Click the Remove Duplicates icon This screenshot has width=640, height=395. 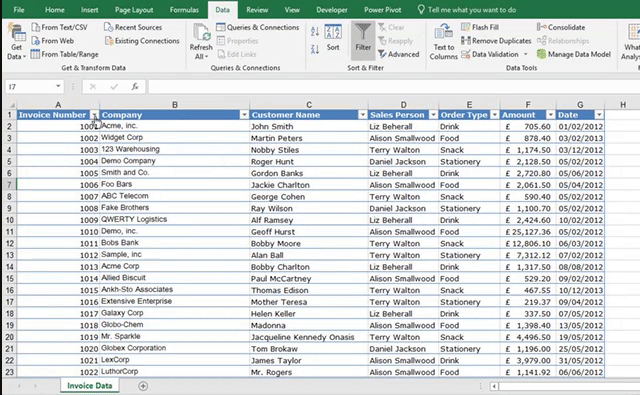pyautogui.click(x=466, y=40)
